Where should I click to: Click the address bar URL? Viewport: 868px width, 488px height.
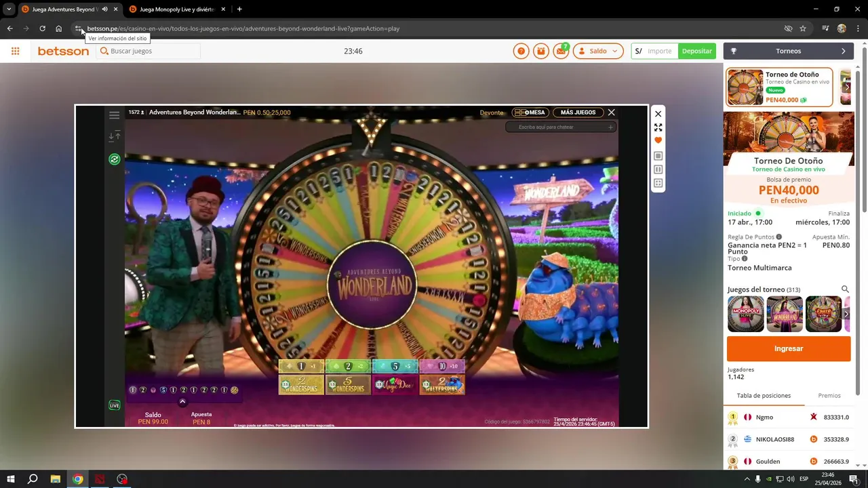(x=243, y=28)
